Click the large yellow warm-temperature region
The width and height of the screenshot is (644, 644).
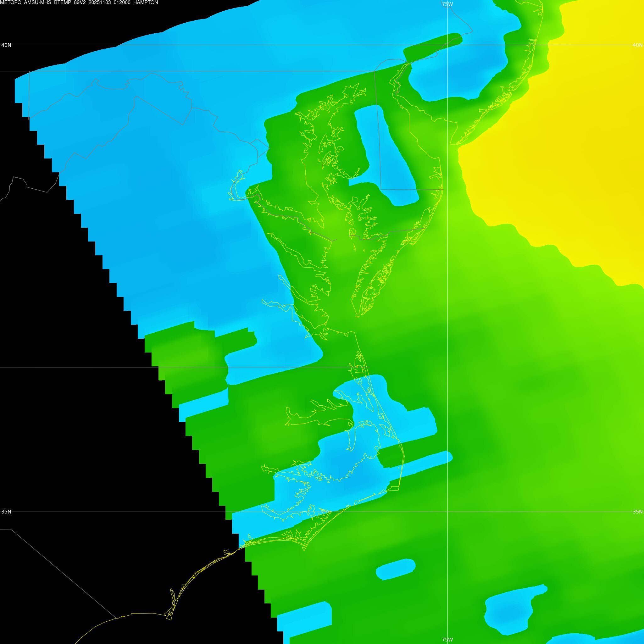[x=567, y=133]
